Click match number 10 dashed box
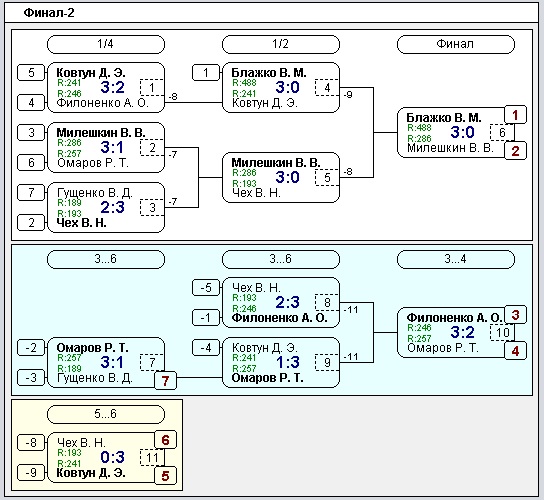 (x=502, y=332)
